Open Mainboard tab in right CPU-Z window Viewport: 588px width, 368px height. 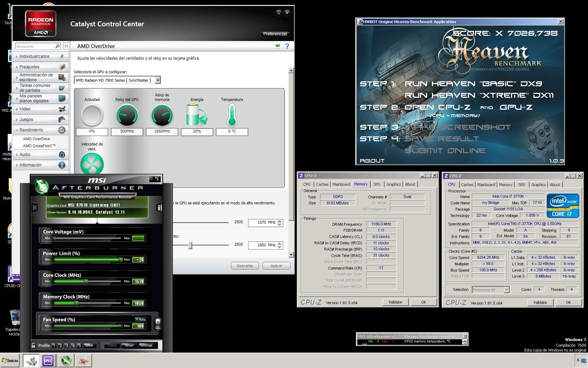pos(486,185)
